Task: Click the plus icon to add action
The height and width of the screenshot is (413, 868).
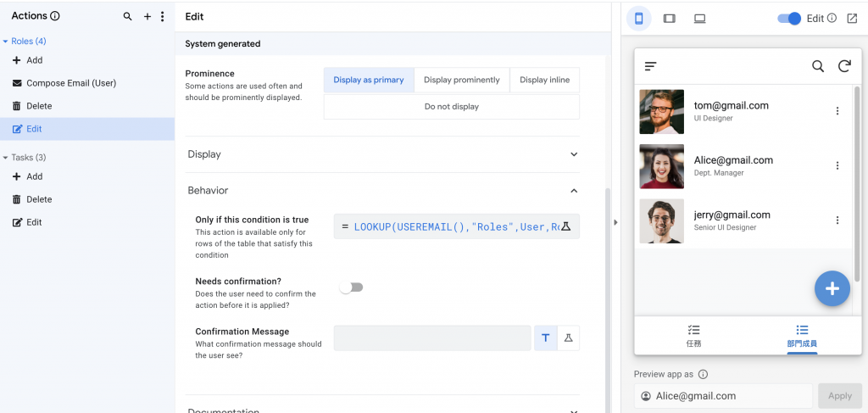Action: (147, 16)
